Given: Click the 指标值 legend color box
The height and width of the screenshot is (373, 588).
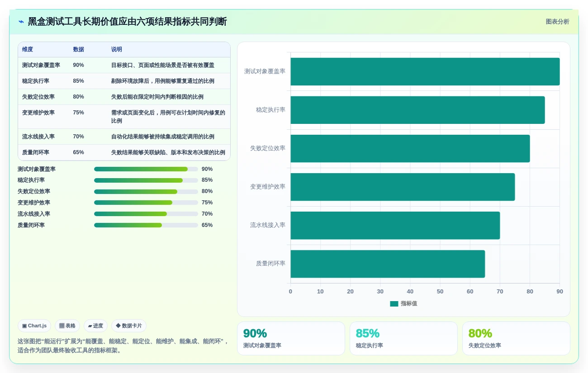Looking at the screenshot, I should 394,304.
